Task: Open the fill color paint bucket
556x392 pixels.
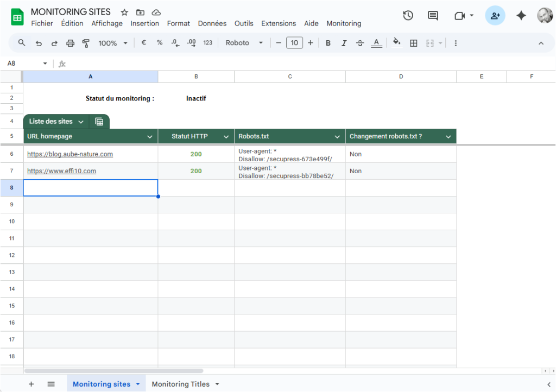Action: (397, 43)
